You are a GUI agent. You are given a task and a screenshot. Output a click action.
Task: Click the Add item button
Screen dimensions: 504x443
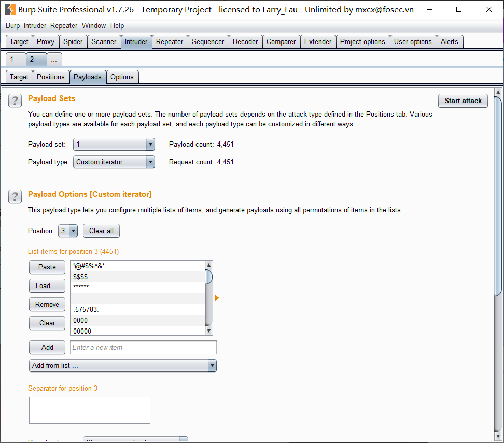[47, 347]
